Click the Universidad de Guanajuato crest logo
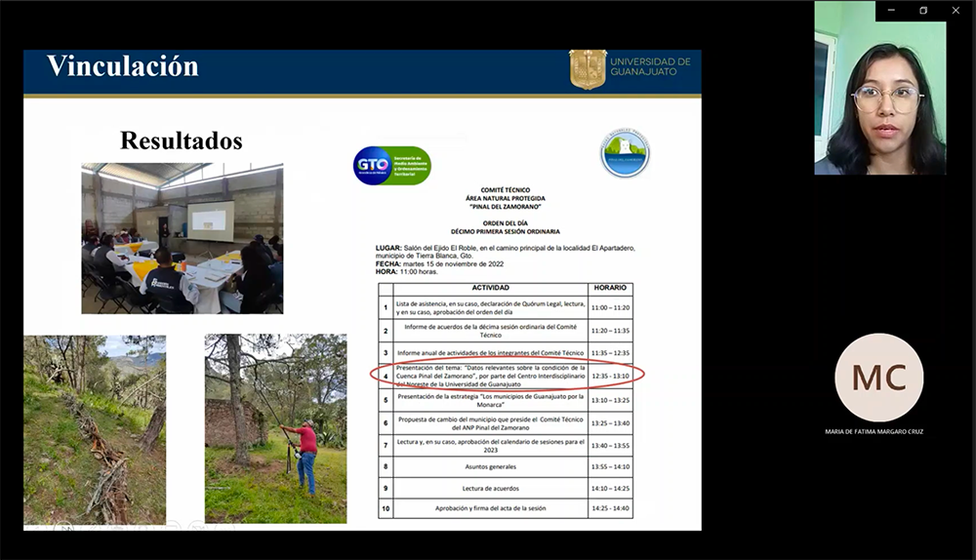This screenshot has width=976, height=560. point(588,70)
